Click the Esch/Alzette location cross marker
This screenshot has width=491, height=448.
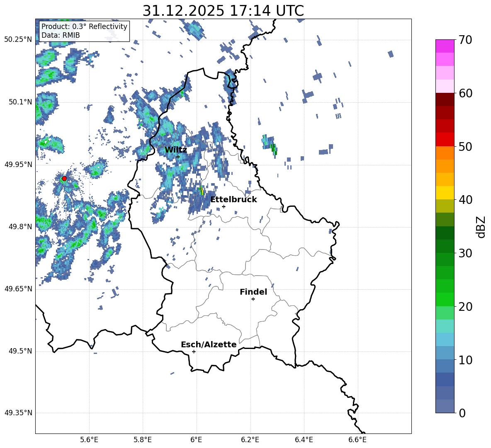(194, 351)
